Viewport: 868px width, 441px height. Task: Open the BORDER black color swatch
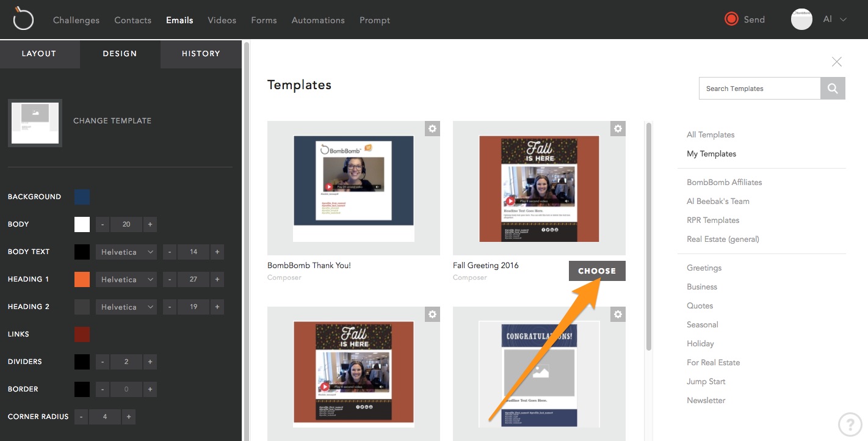pos(82,389)
